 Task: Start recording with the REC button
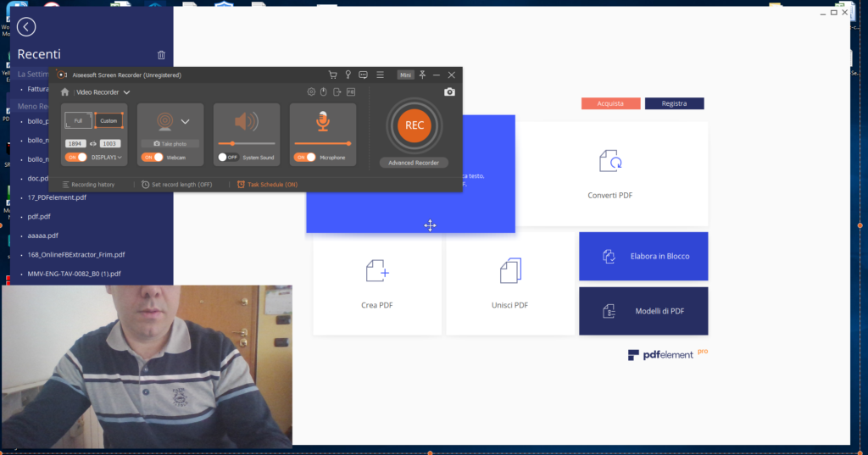pyautogui.click(x=414, y=125)
